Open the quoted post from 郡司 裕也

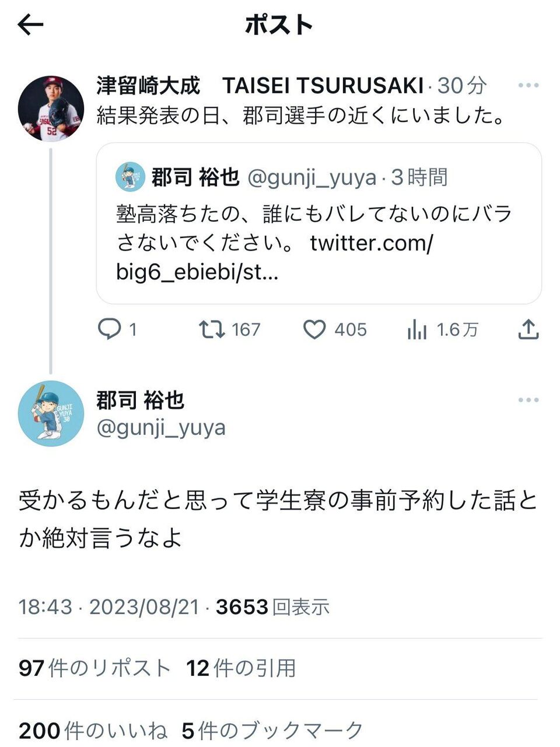coord(318,224)
